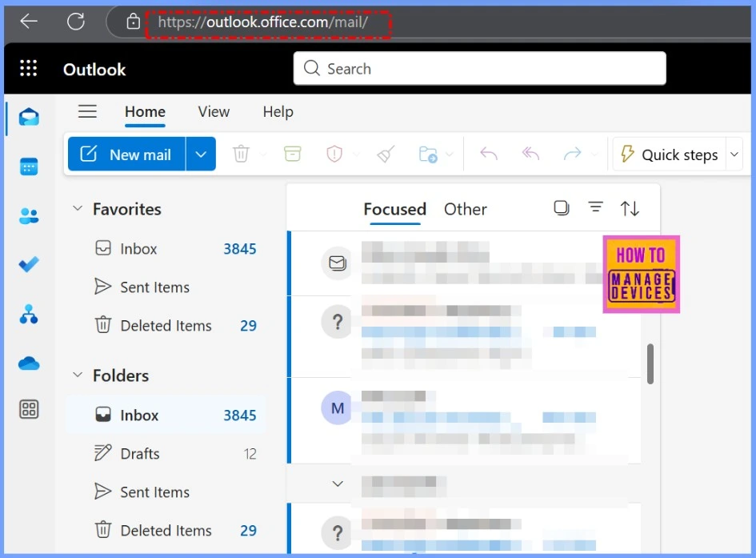This screenshot has width=756, height=558.
Task: Click the message list scrollbar thumb
Action: 650,364
